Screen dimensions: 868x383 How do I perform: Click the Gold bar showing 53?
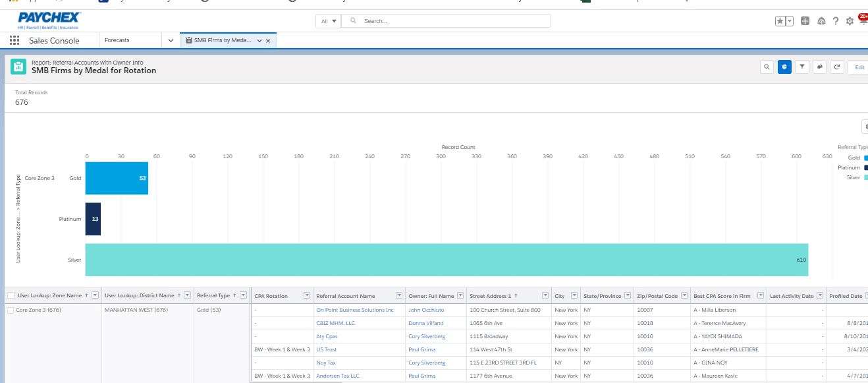pos(117,178)
